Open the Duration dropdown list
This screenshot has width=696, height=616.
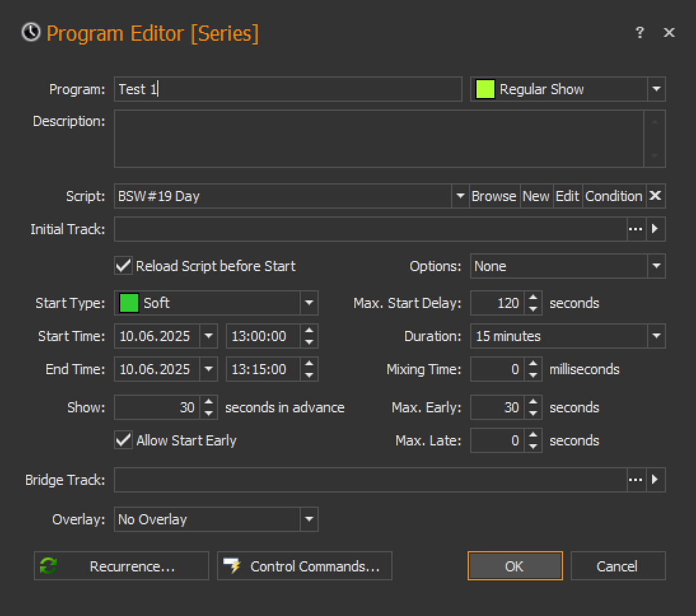pos(656,336)
